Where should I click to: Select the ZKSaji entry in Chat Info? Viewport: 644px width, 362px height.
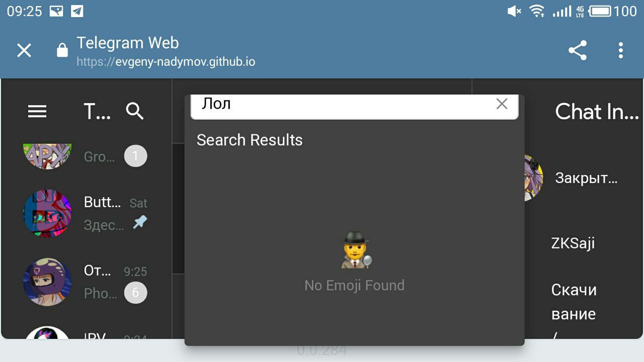[573, 243]
